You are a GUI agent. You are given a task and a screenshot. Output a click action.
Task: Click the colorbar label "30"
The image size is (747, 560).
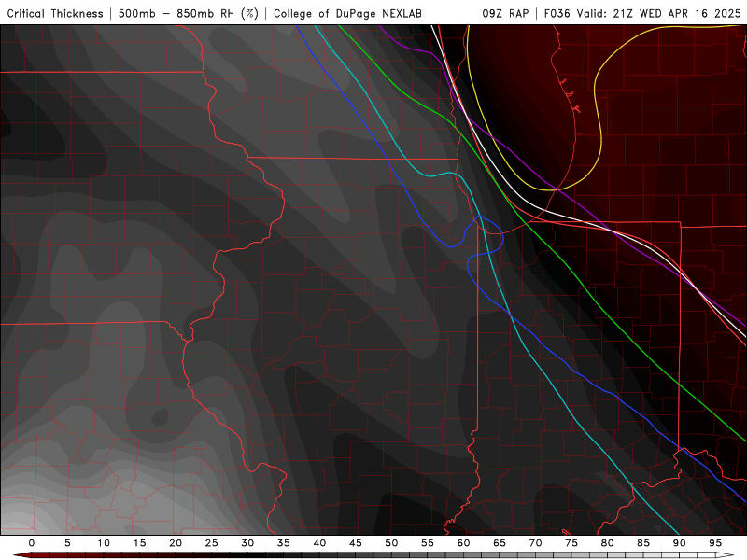[x=247, y=543]
